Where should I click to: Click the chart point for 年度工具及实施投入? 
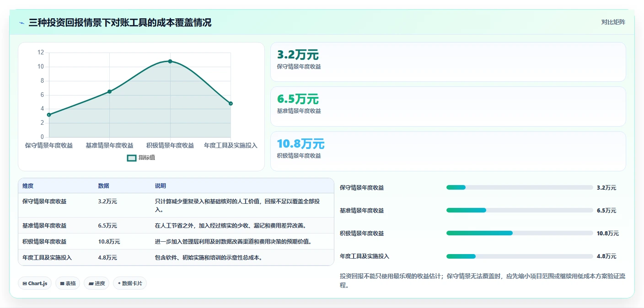[x=231, y=103]
